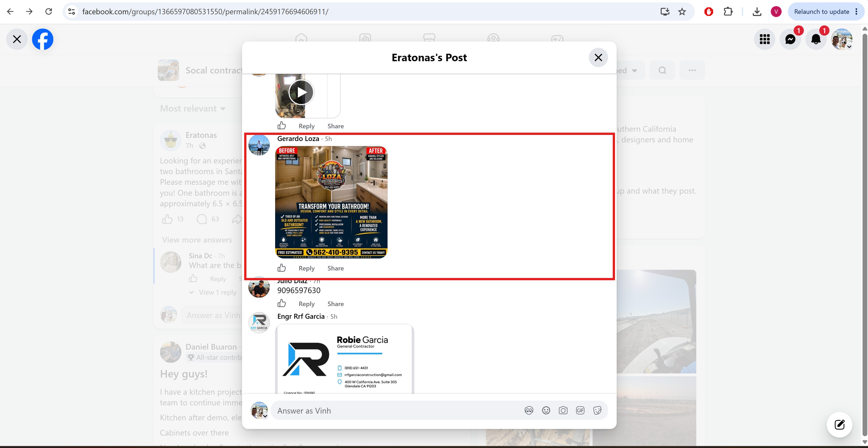Click Relaunch to update button
Viewport: 868px width, 448px height.
pyautogui.click(x=822, y=12)
